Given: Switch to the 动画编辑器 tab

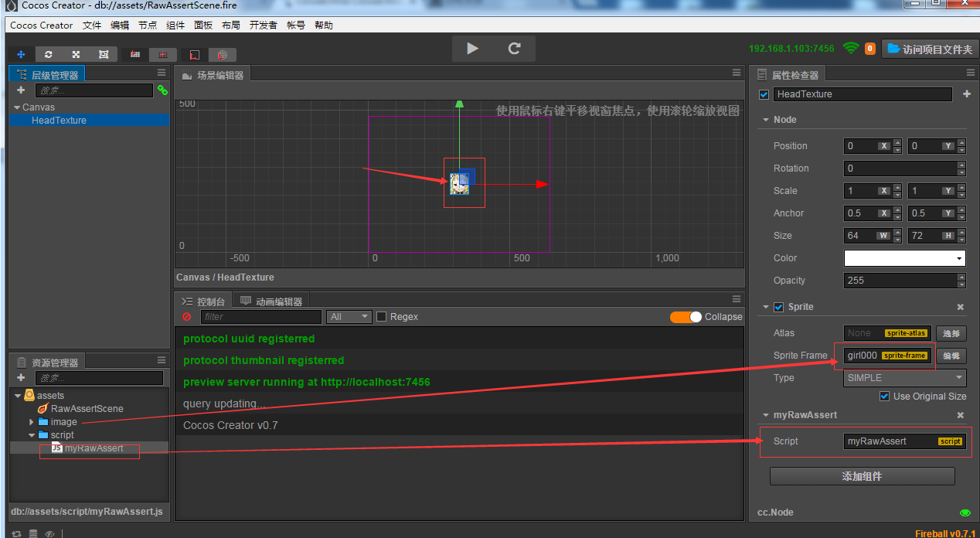Looking at the screenshot, I should click(271, 301).
